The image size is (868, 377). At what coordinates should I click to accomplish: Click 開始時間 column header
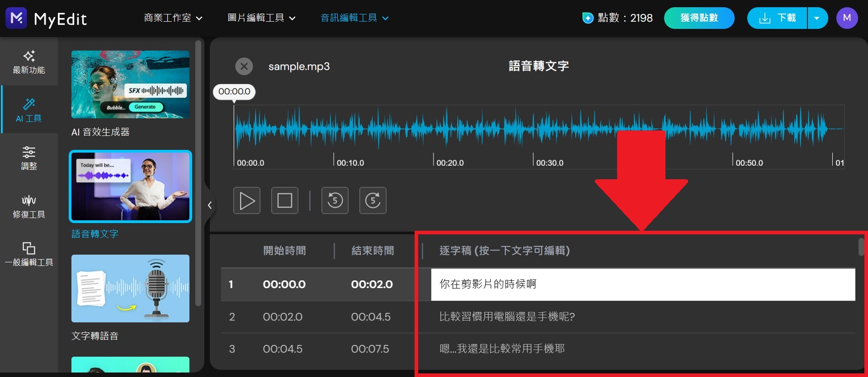(x=284, y=251)
